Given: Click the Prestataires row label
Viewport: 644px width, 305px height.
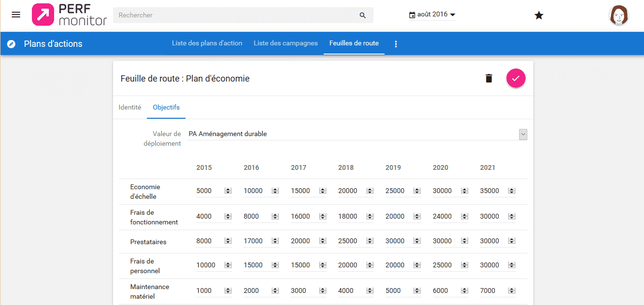Looking at the screenshot, I should coord(148,242).
